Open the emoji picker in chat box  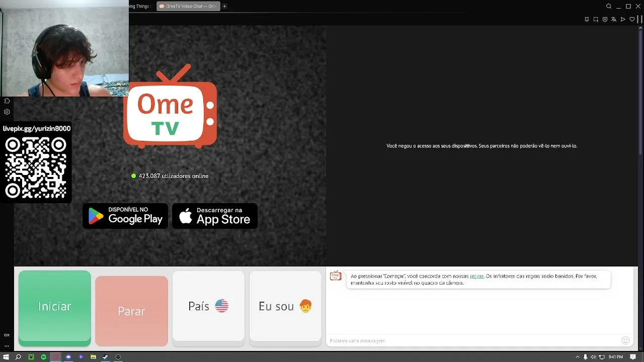pyautogui.click(x=625, y=340)
